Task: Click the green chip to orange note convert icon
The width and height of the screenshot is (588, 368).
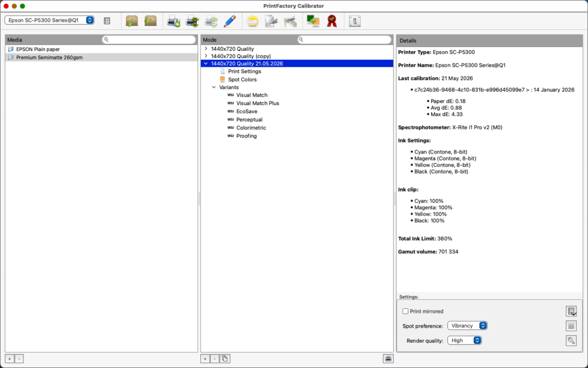Action: pyautogui.click(x=313, y=21)
